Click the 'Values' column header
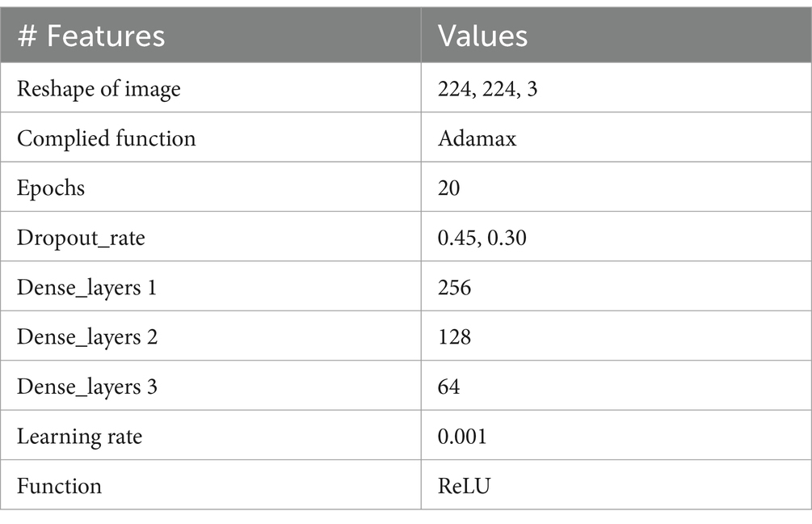 point(482,36)
